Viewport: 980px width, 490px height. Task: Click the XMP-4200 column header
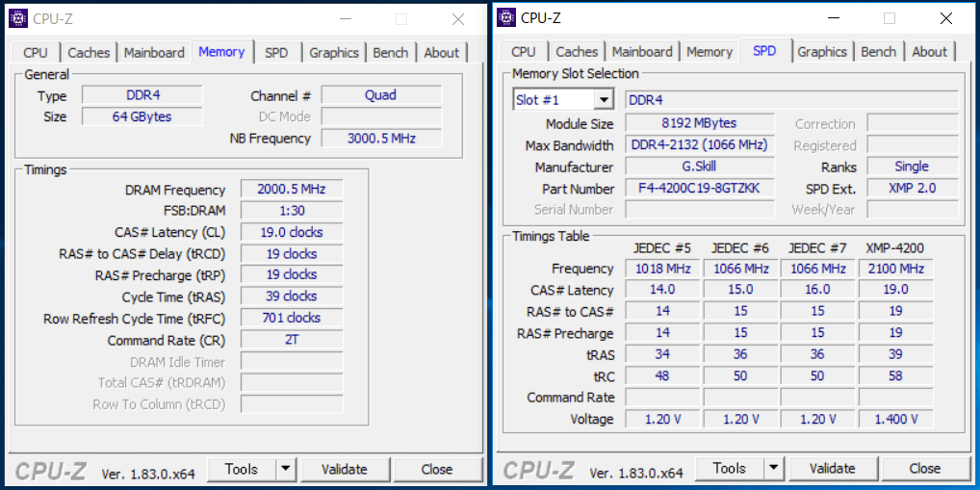click(895, 248)
